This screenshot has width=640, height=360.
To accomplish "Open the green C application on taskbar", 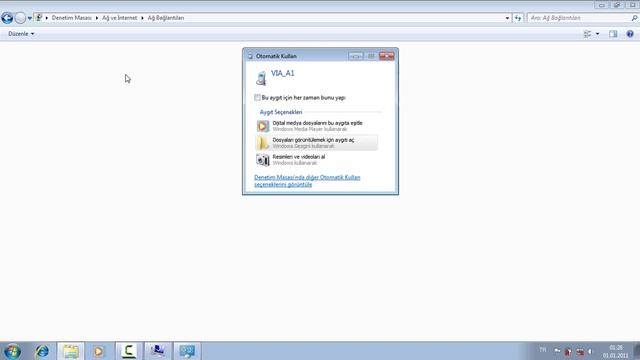I will (129, 351).
